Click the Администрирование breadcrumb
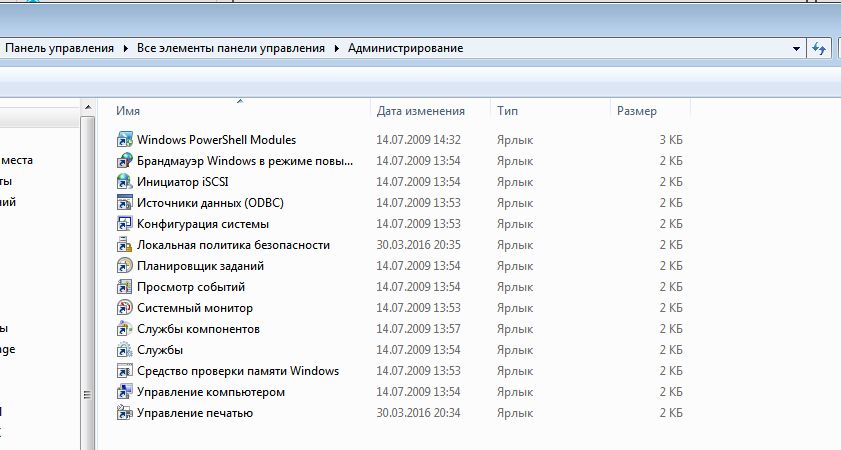The image size is (841, 450). coord(405,48)
